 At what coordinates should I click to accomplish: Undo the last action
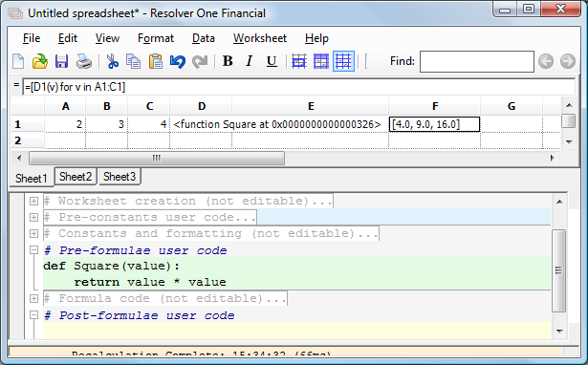(178, 61)
